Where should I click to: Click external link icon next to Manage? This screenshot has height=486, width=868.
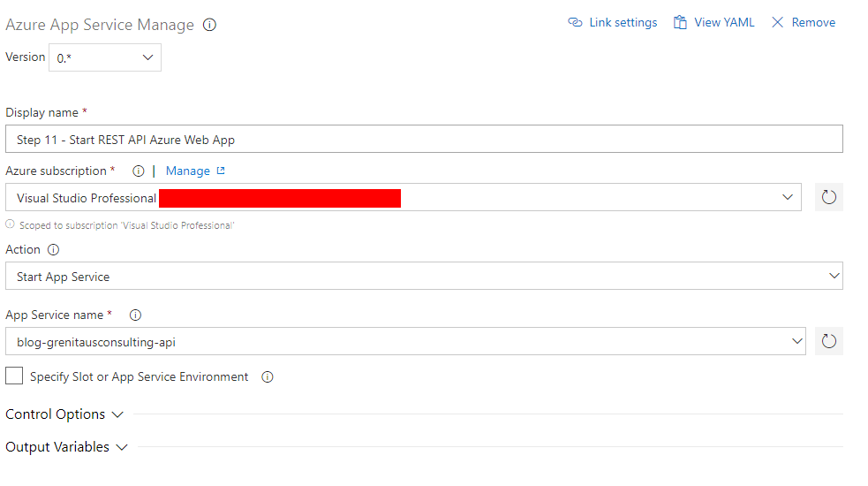[x=221, y=171]
